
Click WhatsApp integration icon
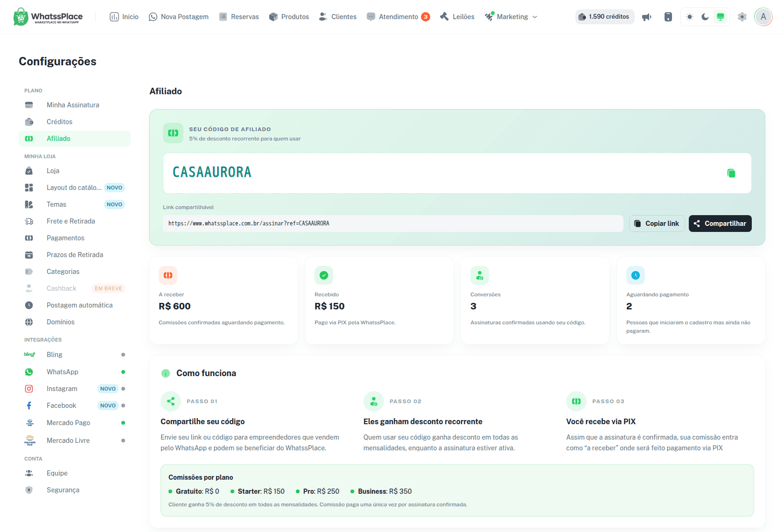[29, 372]
